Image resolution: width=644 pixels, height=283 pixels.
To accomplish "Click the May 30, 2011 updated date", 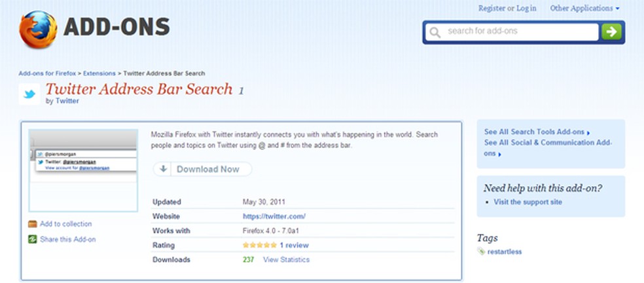I will [264, 202].
